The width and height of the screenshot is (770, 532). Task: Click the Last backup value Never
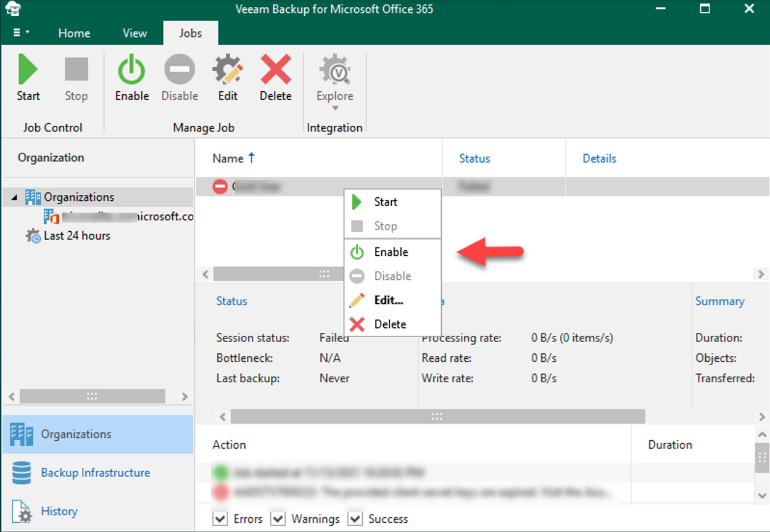[334, 379]
